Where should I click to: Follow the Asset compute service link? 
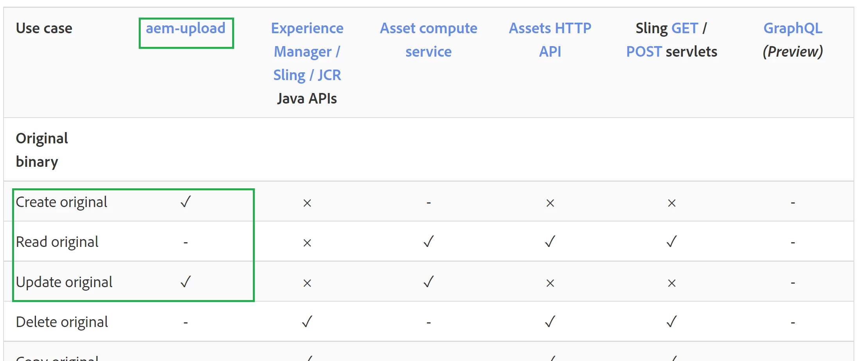[429, 40]
